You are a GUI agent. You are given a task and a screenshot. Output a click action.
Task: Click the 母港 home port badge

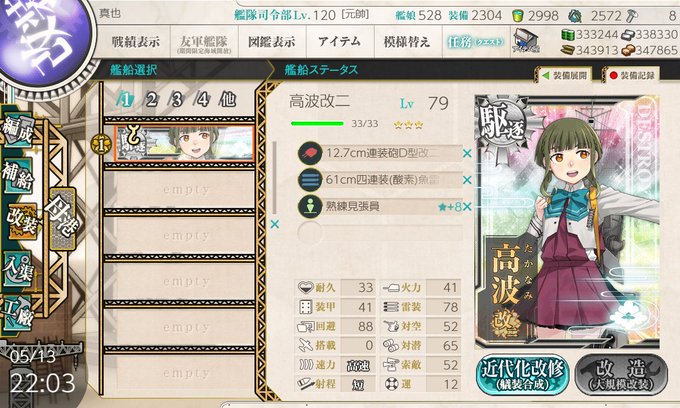63,218
